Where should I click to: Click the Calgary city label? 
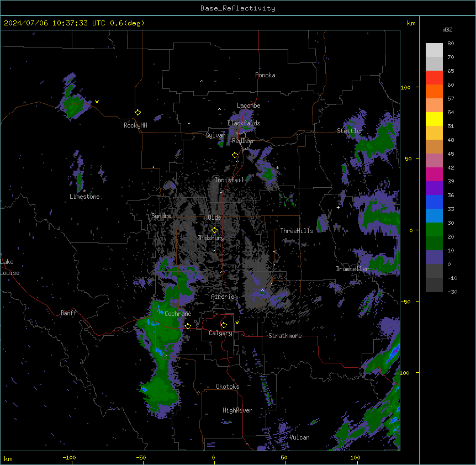[220, 333]
